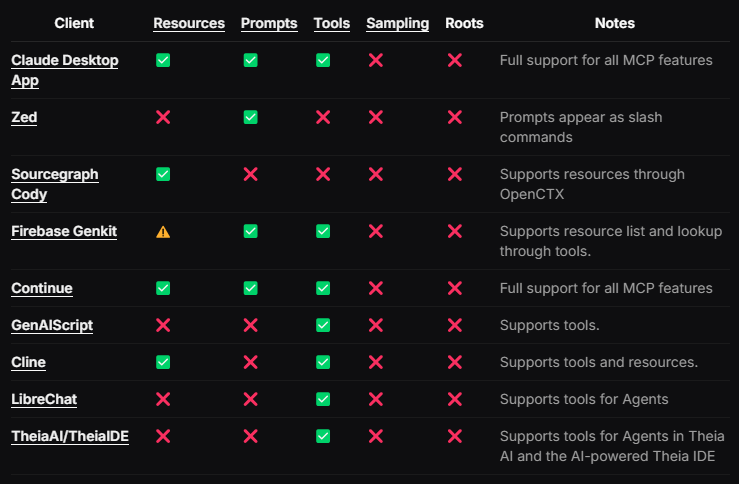Click the Prompts column header
The width and height of the screenshot is (739, 484).
point(269,23)
